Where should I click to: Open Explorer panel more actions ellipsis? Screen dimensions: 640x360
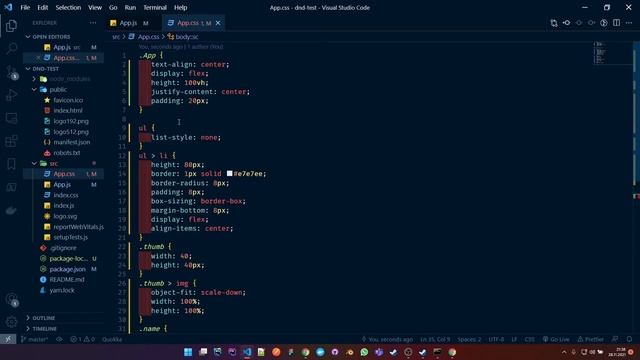pos(93,23)
